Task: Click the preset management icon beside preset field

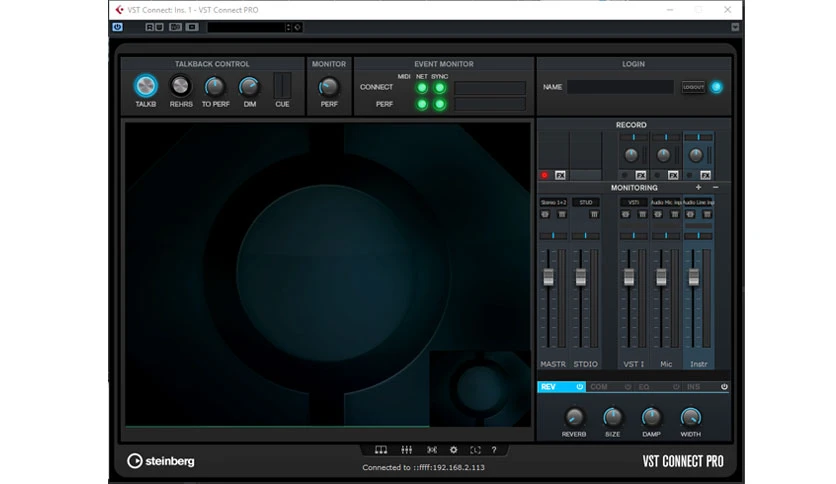Action: 298,27
